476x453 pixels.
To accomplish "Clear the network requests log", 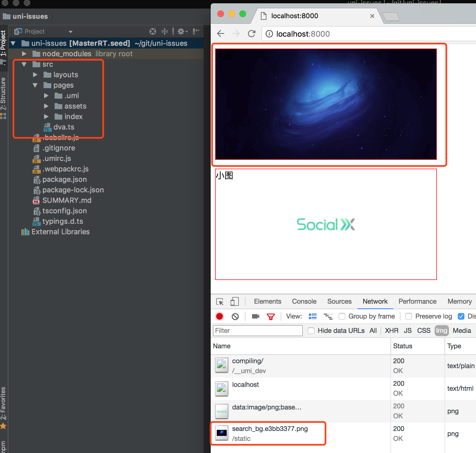I will [x=235, y=316].
